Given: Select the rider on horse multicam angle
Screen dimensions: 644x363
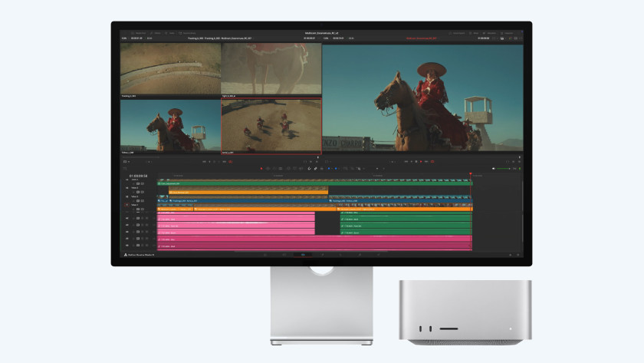Looking at the screenshot, I should [x=170, y=125].
